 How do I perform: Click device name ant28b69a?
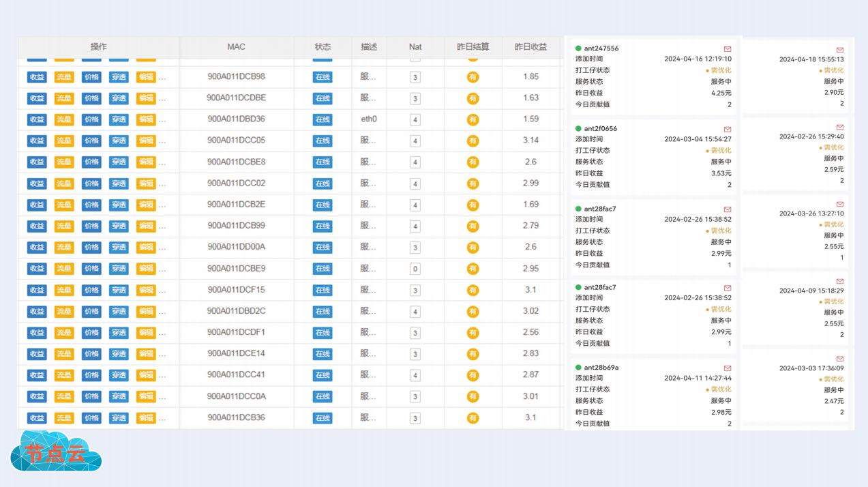[x=601, y=368]
